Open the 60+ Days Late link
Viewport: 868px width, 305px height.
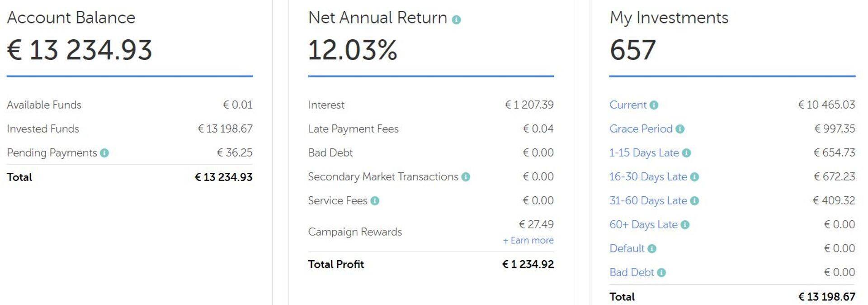coord(643,225)
